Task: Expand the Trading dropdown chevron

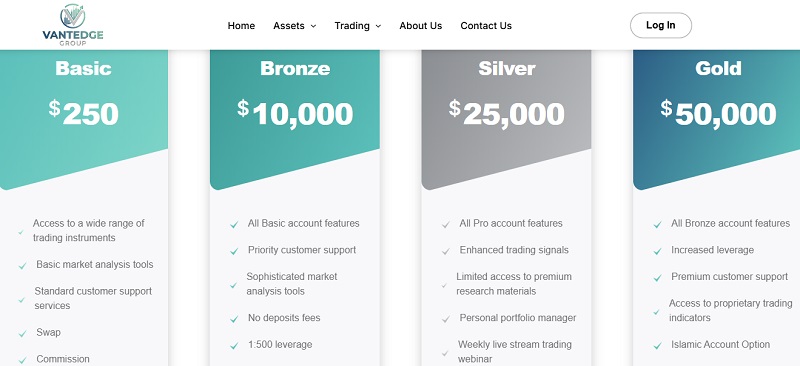Action: [x=378, y=26]
